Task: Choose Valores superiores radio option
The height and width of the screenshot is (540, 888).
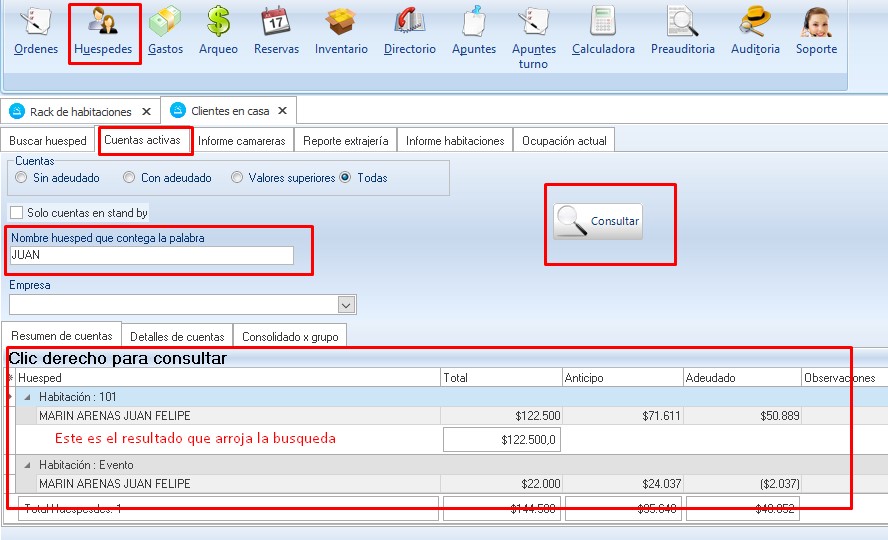Action: point(237,178)
